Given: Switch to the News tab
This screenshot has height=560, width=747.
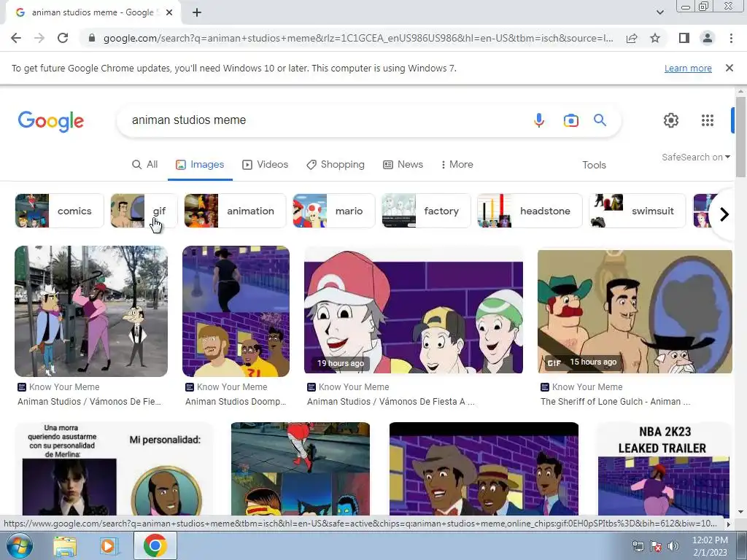Looking at the screenshot, I should [403, 164].
